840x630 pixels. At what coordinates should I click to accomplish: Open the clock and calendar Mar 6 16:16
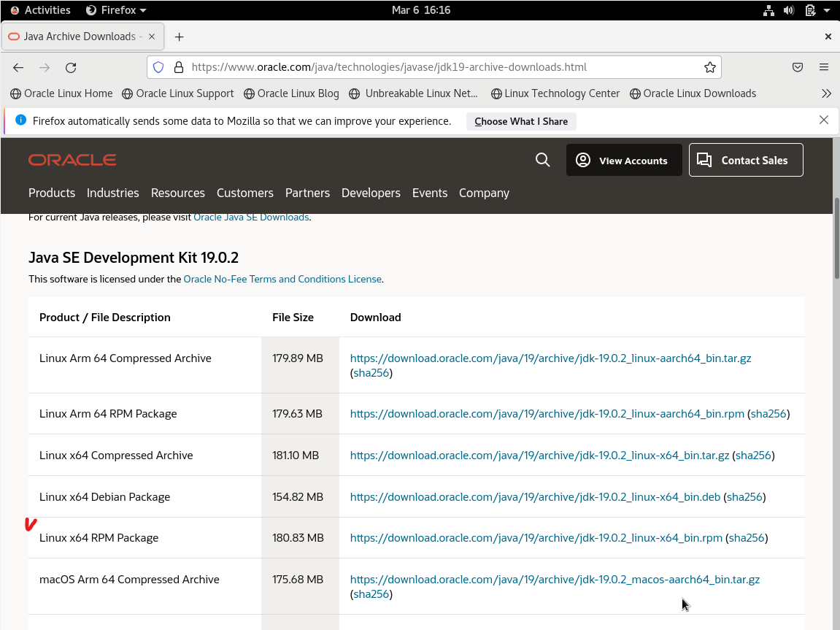coord(421,10)
